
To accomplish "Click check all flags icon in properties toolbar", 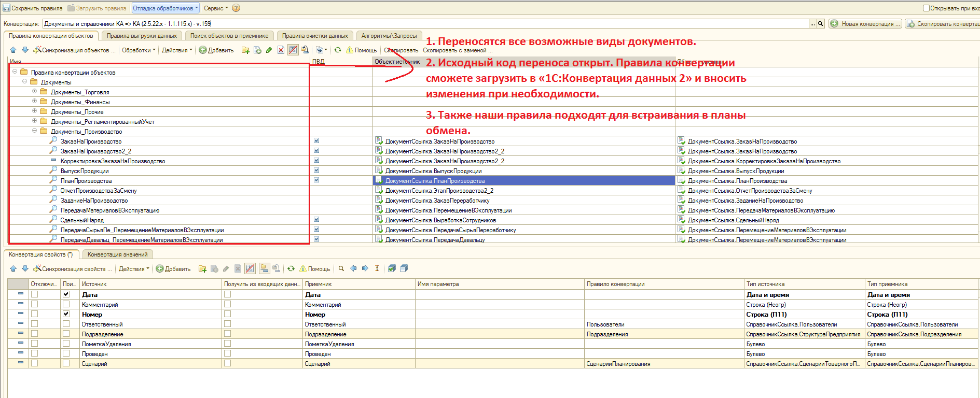I will click(x=392, y=268).
